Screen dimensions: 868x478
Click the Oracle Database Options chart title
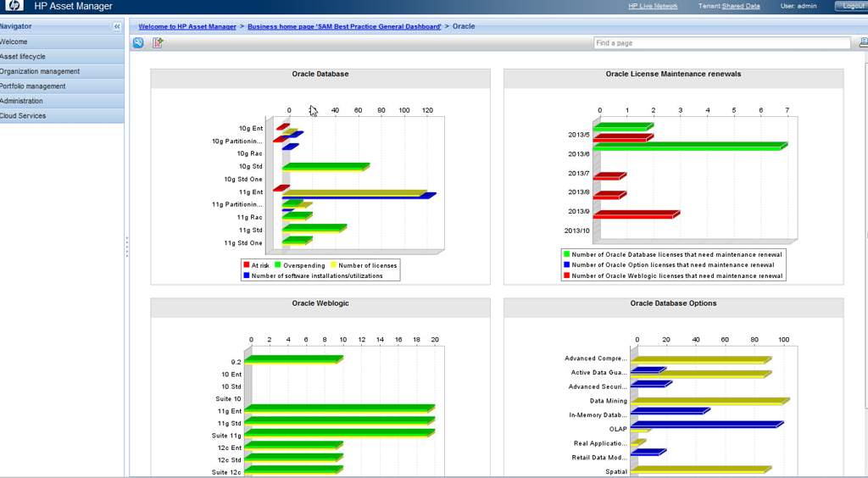tap(673, 303)
